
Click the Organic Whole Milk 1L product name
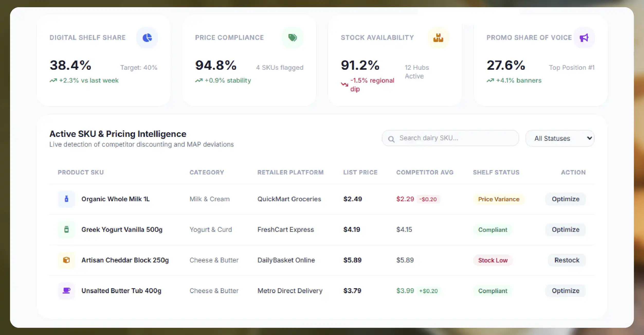[115, 199]
